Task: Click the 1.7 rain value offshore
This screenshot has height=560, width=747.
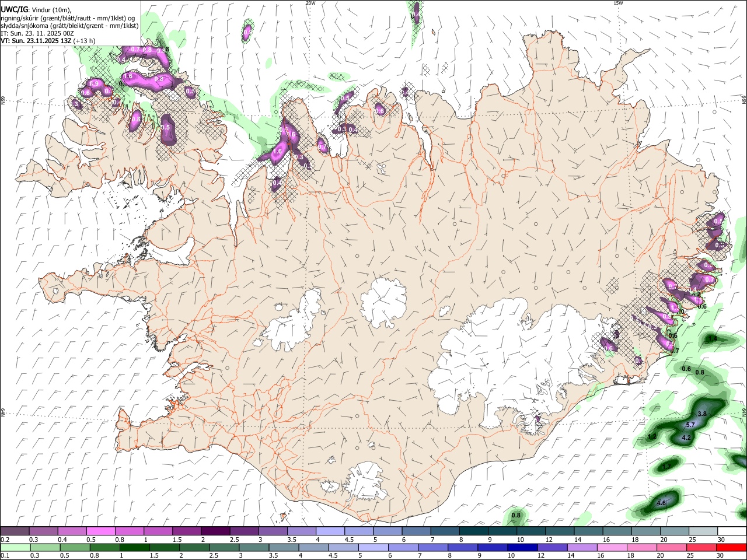Action: pos(666,467)
